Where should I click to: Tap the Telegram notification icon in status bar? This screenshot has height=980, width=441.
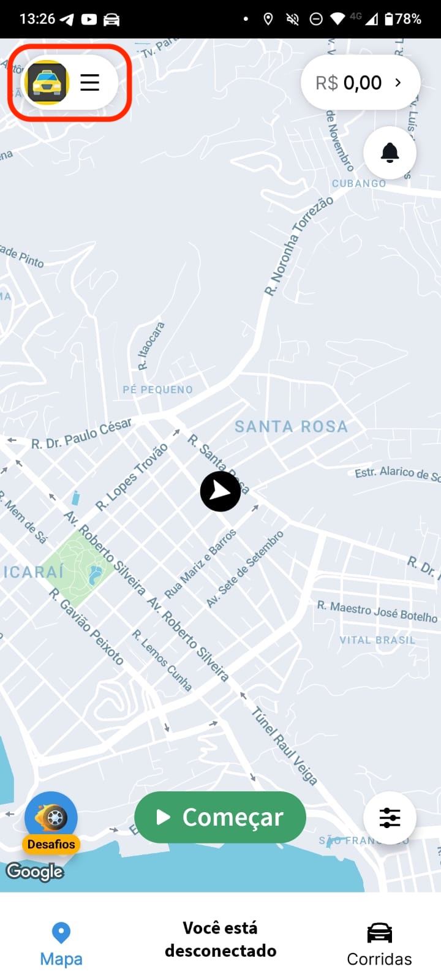coord(67,19)
